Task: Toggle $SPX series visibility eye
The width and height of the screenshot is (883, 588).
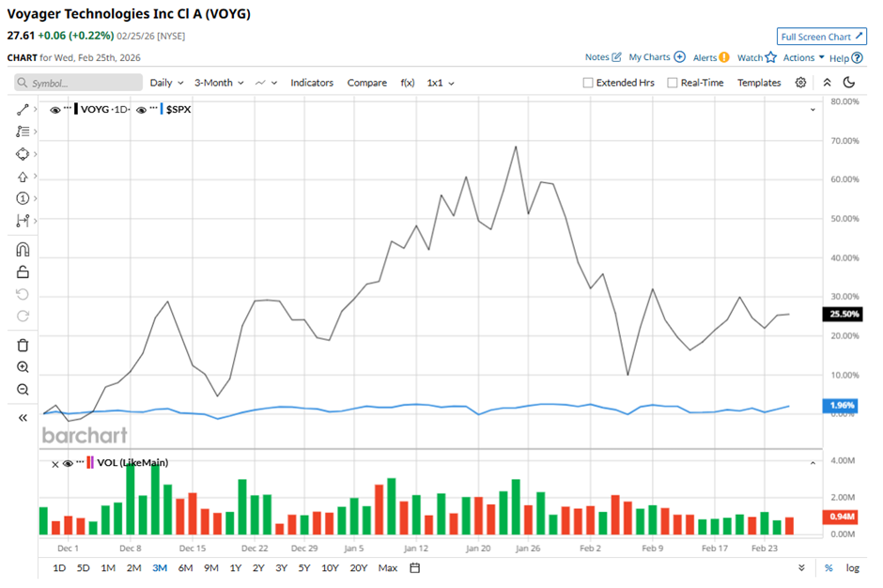Action: pyautogui.click(x=141, y=110)
